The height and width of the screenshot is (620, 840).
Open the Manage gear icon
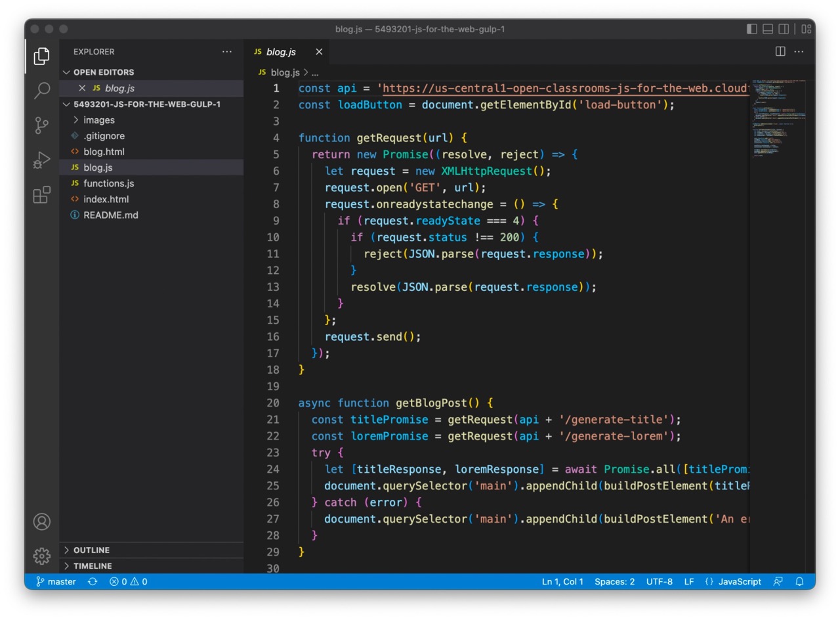point(41,556)
